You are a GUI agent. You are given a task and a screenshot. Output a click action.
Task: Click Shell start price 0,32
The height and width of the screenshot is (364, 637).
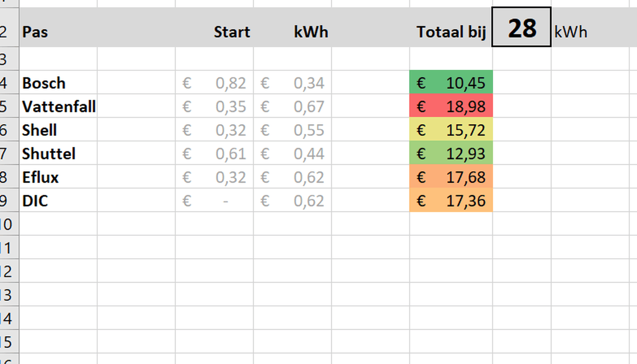pos(215,130)
